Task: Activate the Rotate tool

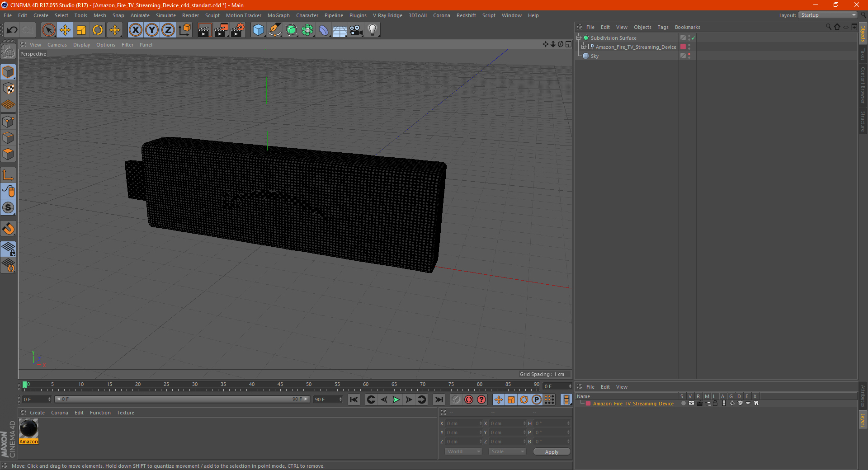Action: pyautogui.click(x=98, y=30)
